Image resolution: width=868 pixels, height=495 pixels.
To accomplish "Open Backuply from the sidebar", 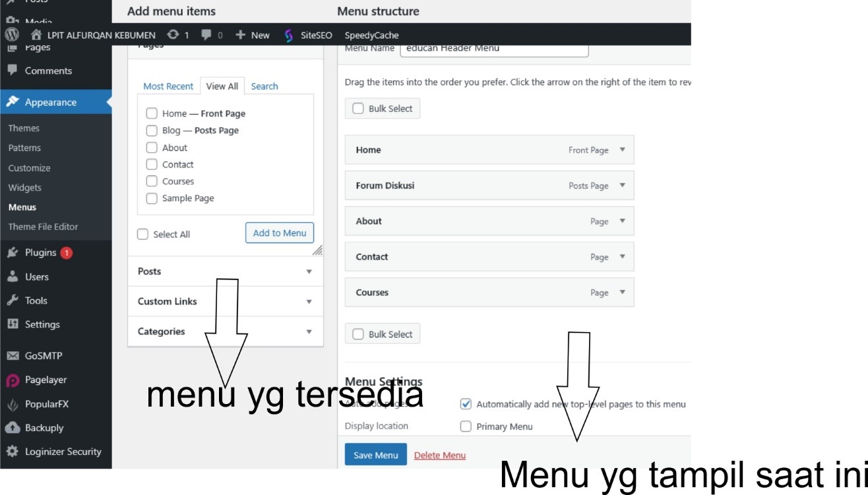I will tap(44, 428).
